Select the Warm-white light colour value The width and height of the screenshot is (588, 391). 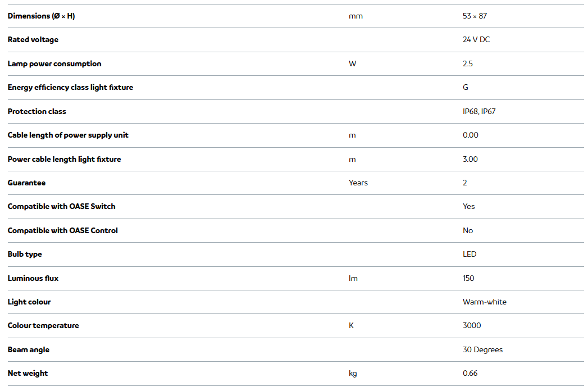click(484, 302)
